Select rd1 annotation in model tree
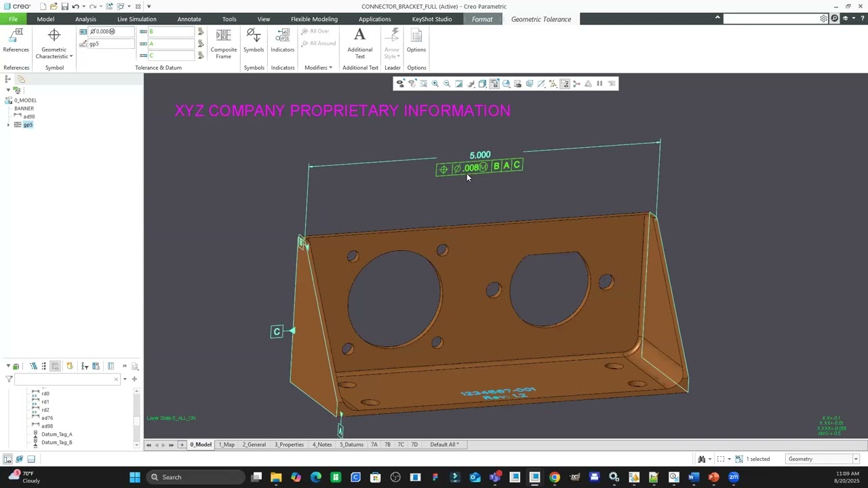The image size is (868, 488). (45, 402)
